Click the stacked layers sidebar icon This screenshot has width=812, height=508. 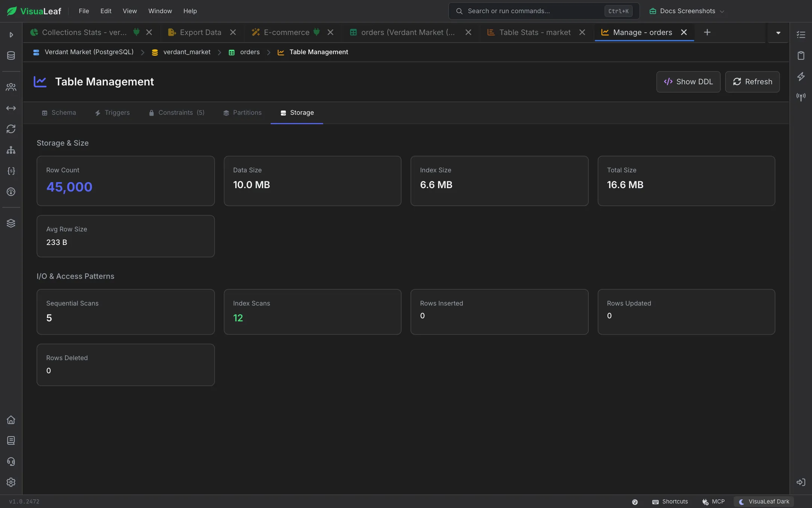(x=11, y=223)
